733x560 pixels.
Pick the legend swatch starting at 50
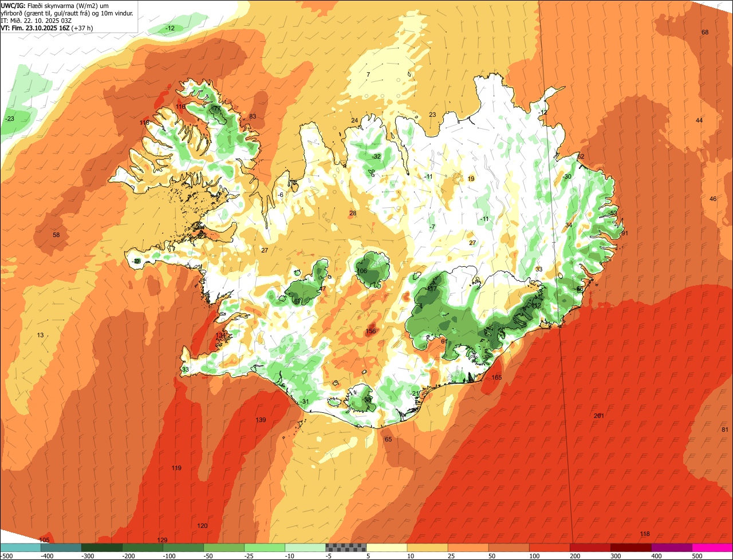coord(509,547)
